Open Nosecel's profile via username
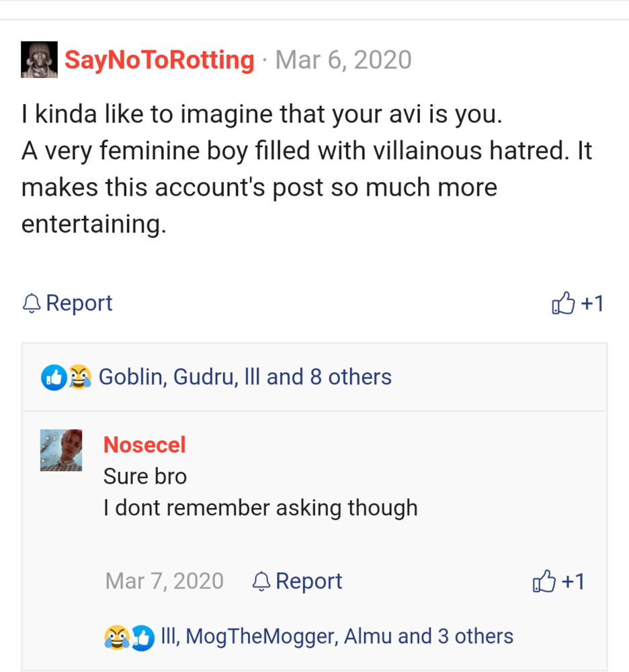629x672 pixels. point(144,444)
